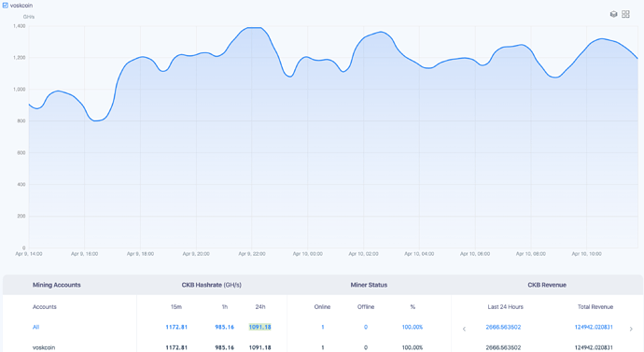
Task: Go to next revenue page arrow
Action: click(x=631, y=329)
